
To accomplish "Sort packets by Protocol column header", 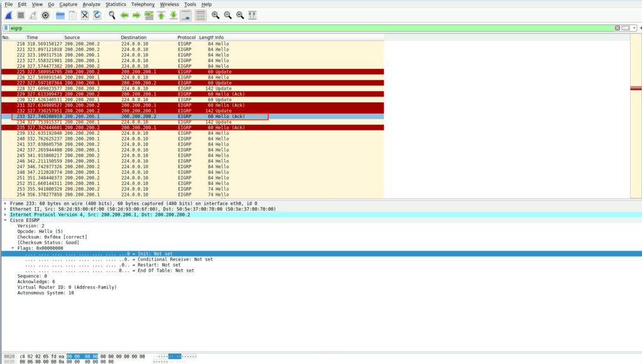I will (x=187, y=38).
